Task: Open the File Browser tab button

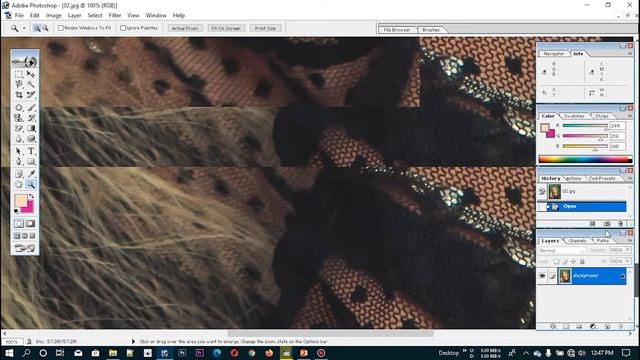Action: 396,30
